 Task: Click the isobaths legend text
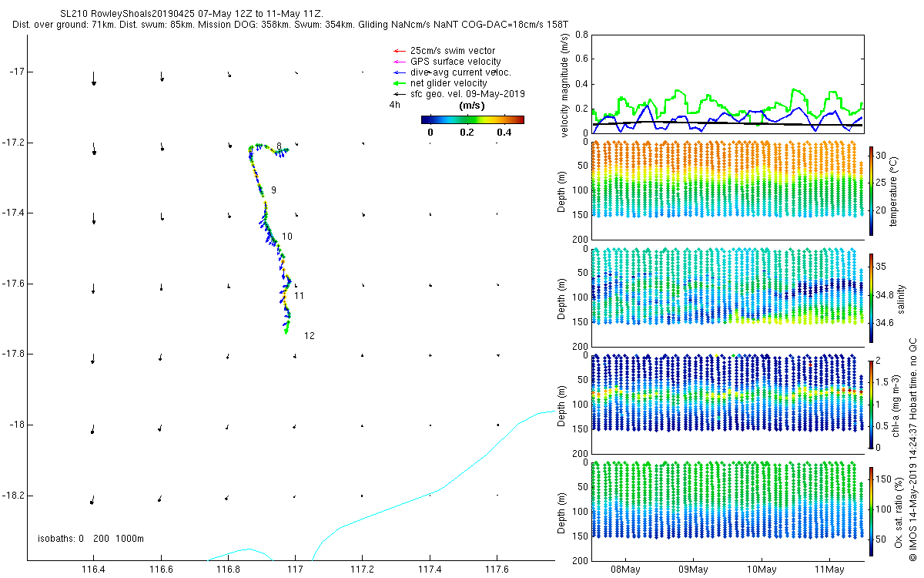point(91,538)
